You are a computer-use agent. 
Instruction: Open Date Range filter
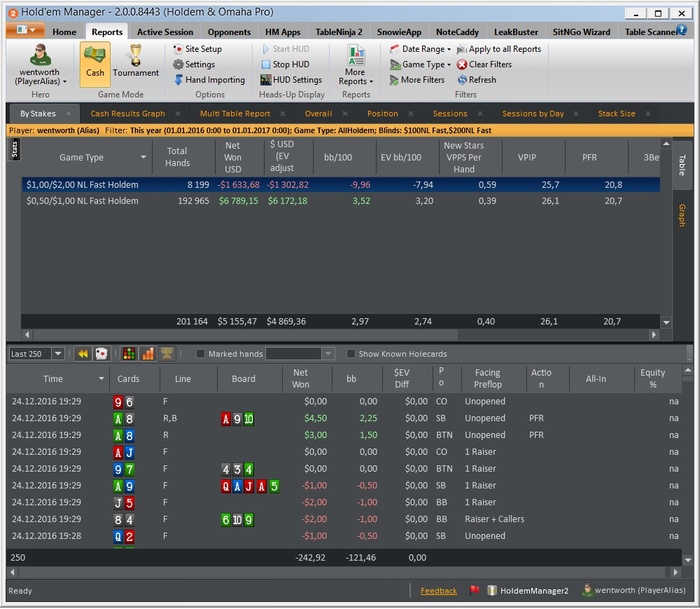click(x=420, y=49)
